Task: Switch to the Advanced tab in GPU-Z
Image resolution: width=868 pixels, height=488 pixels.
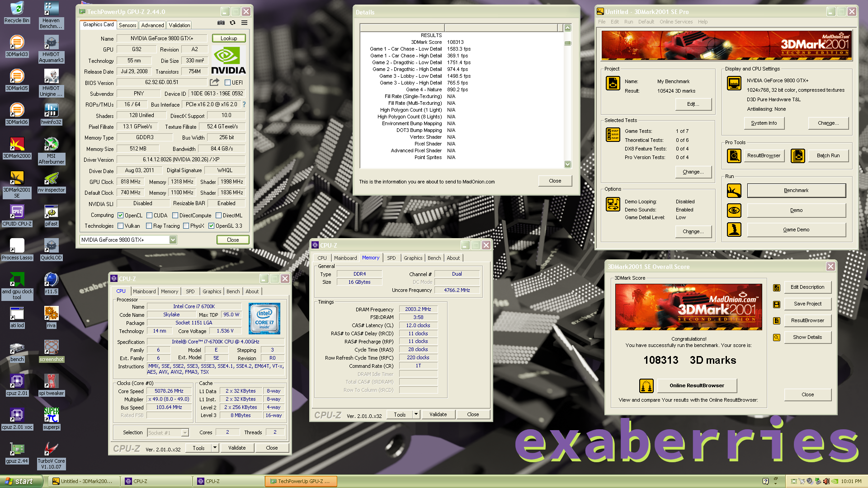Action: [152, 25]
